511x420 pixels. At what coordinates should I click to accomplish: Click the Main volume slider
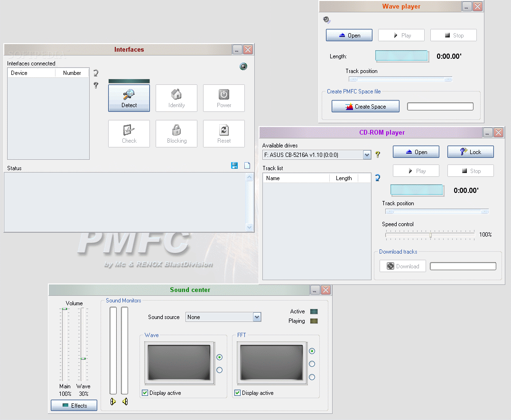(65, 344)
